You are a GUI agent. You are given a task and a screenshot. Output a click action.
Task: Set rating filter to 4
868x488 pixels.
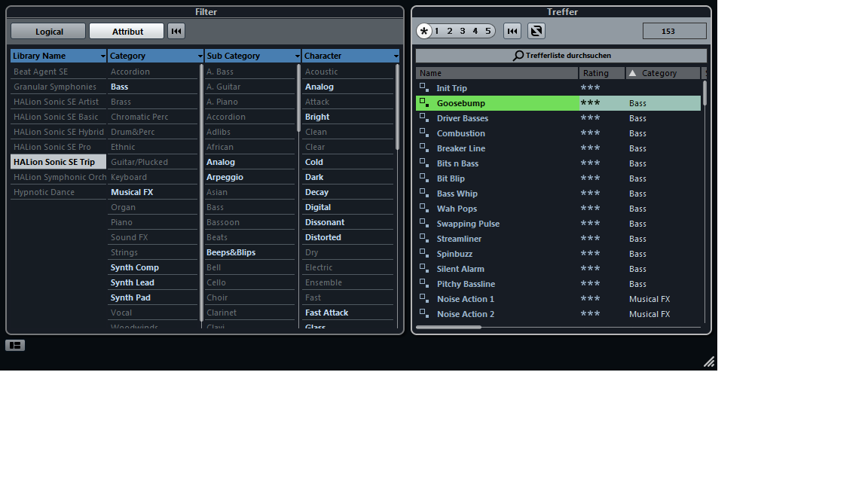point(475,31)
